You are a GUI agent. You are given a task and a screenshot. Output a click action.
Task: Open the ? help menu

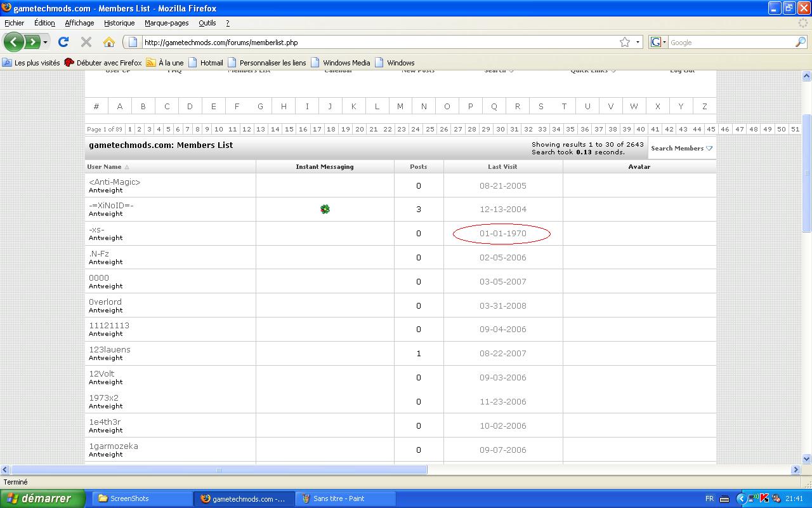228,23
